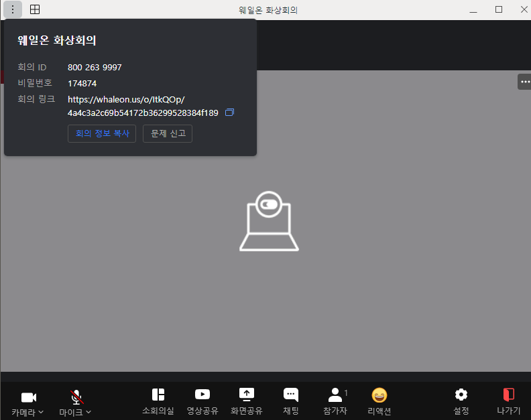Viewport: 531px width, 420px height.
Task: Open the three-dot meeting info menu
Action: pos(13,9)
